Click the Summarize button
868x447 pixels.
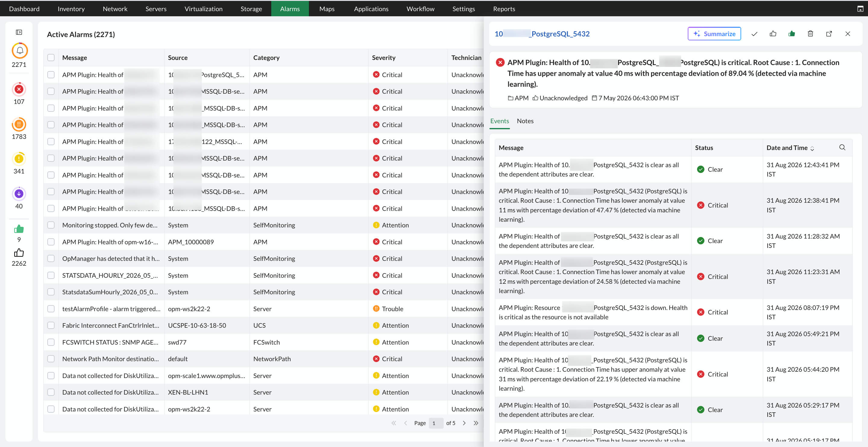[x=714, y=34]
